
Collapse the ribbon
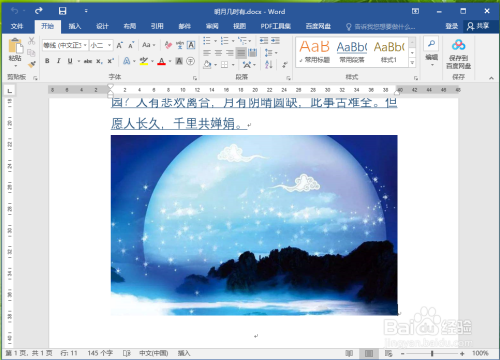[x=491, y=78]
